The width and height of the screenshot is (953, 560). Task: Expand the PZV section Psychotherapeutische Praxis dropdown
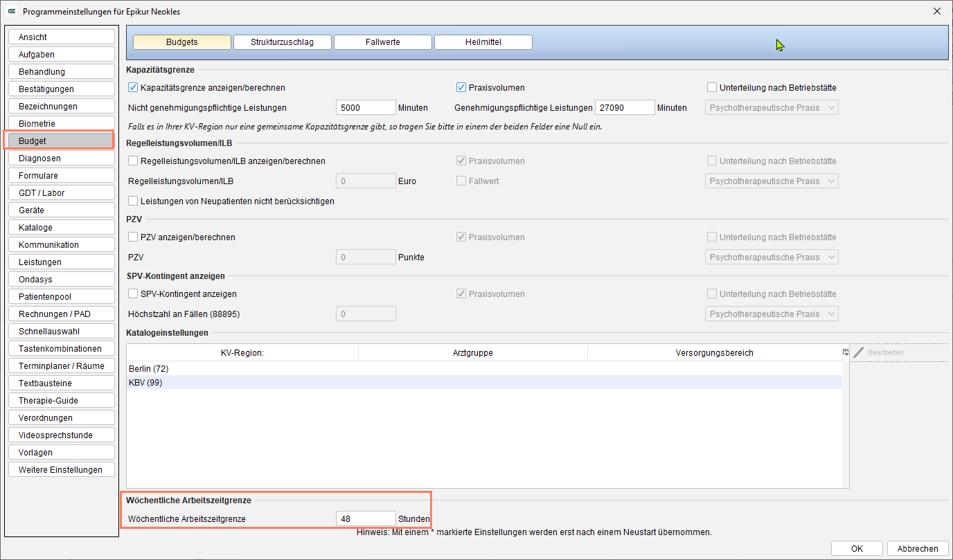[772, 258]
